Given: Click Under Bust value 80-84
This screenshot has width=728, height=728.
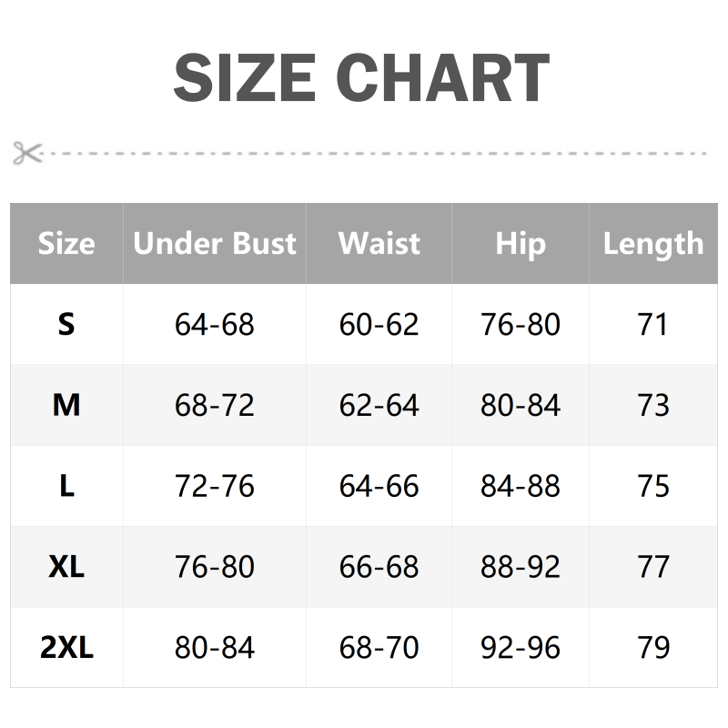Looking at the screenshot, I should (215, 648).
